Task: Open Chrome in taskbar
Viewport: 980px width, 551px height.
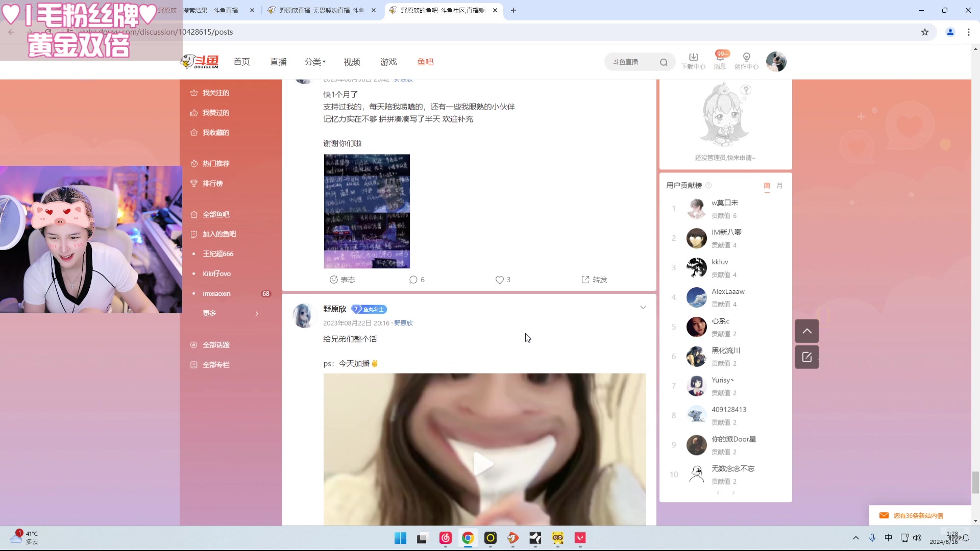Action: tap(468, 538)
